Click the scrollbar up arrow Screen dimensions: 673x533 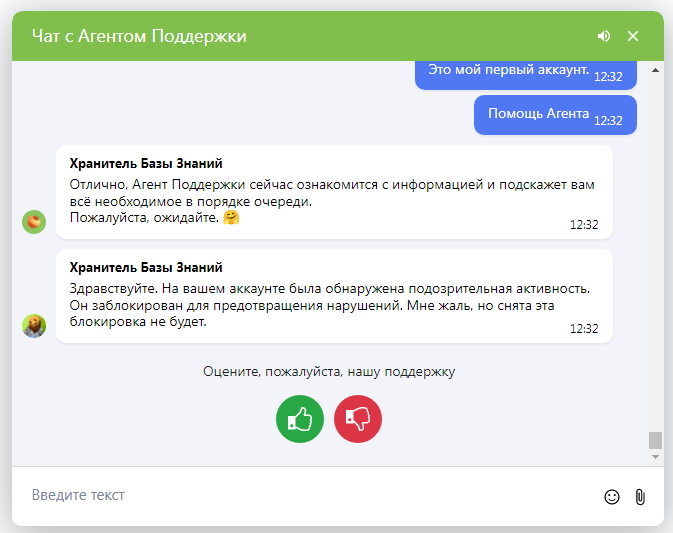pos(655,70)
